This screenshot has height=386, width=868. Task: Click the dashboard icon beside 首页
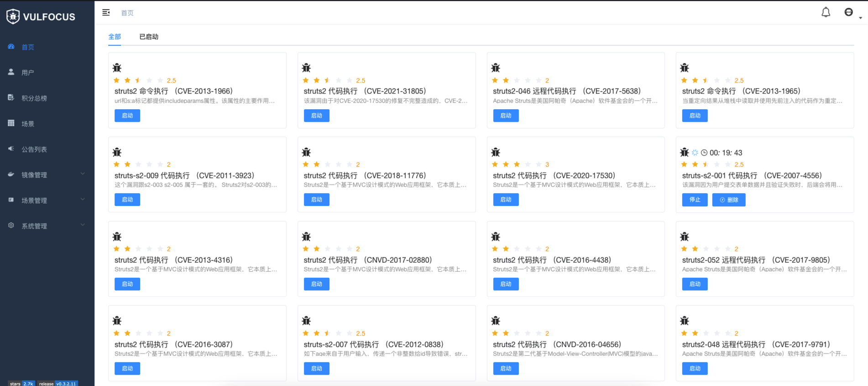[11, 47]
